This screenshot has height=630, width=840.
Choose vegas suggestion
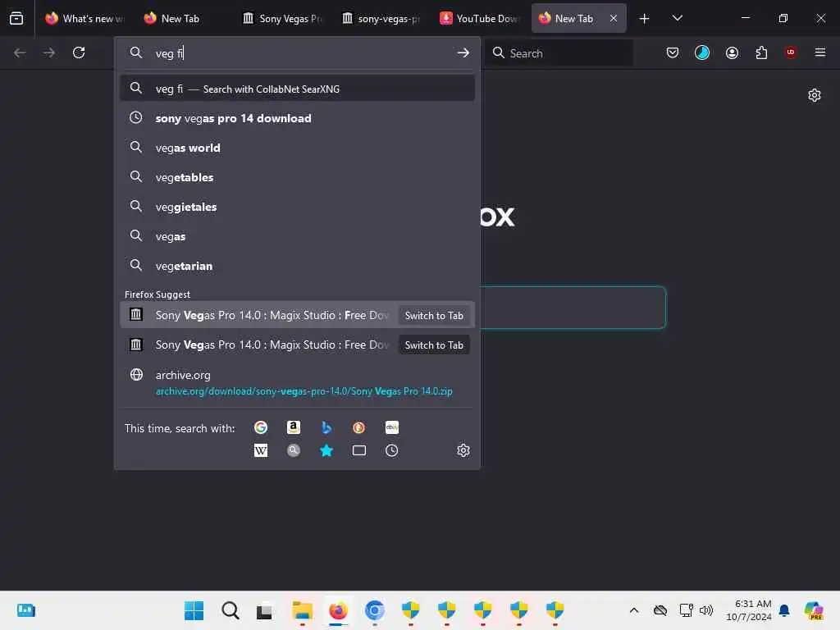click(297, 236)
